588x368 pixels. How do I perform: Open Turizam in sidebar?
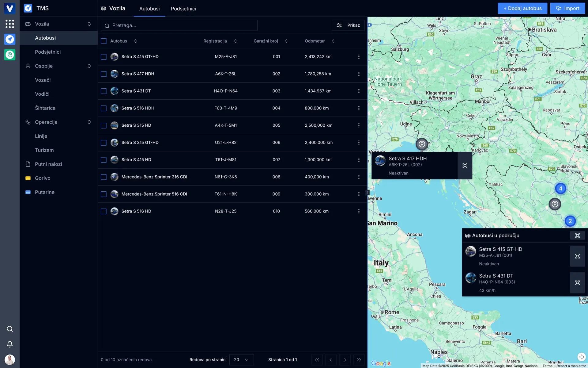coord(44,150)
